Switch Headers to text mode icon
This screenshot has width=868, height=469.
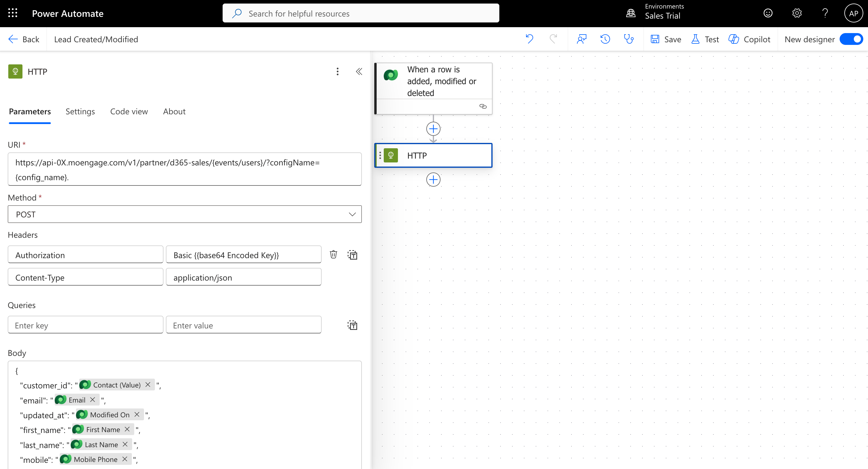point(352,255)
